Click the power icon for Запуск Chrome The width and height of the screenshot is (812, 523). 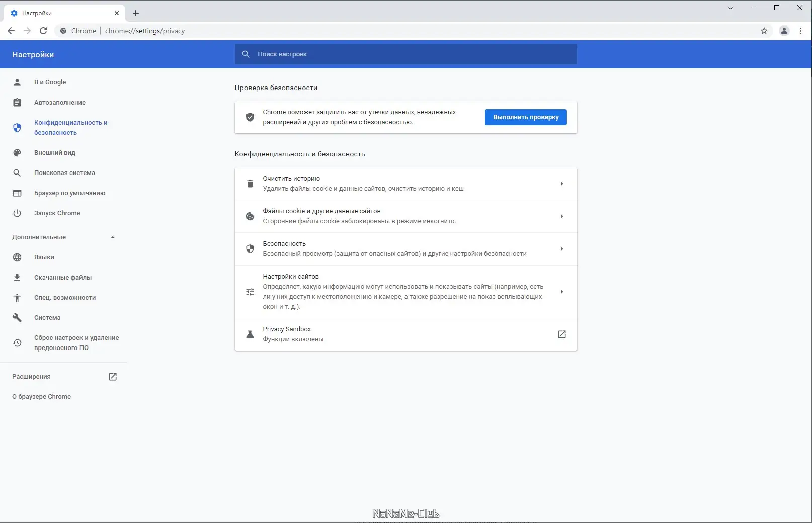[x=17, y=213]
